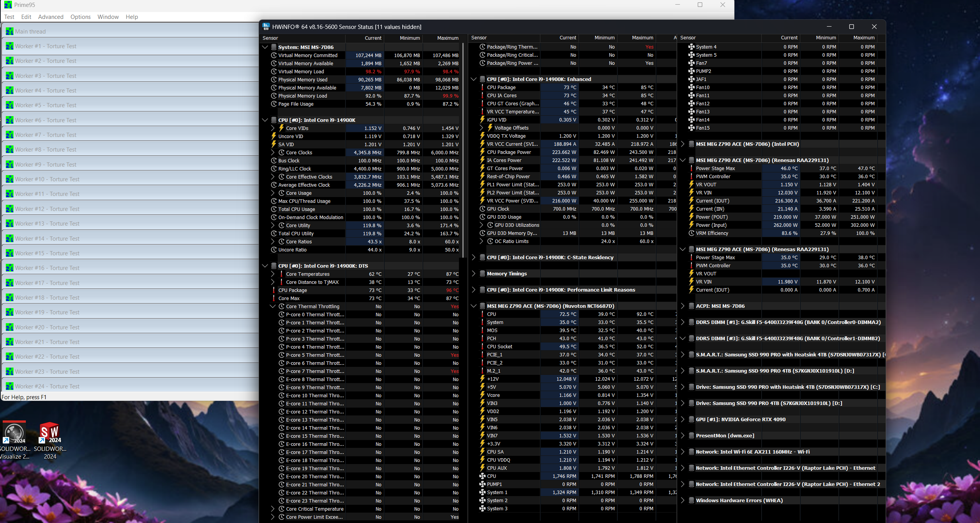Image resolution: width=980 pixels, height=523 pixels.
Task: Expand Windows Hardware Errors WHEA entry
Action: pos(682,500)
